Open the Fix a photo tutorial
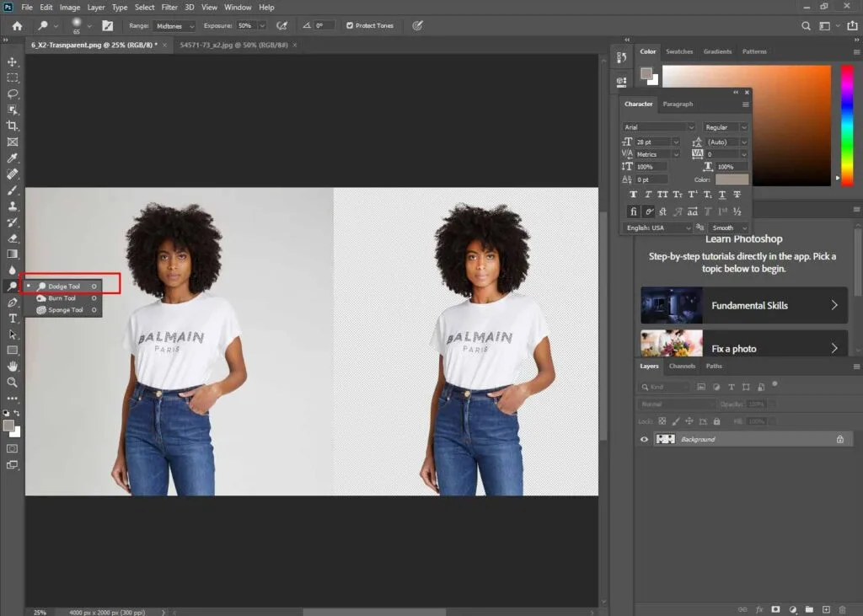This screenshot has width=863, height=616. point(742,347)
